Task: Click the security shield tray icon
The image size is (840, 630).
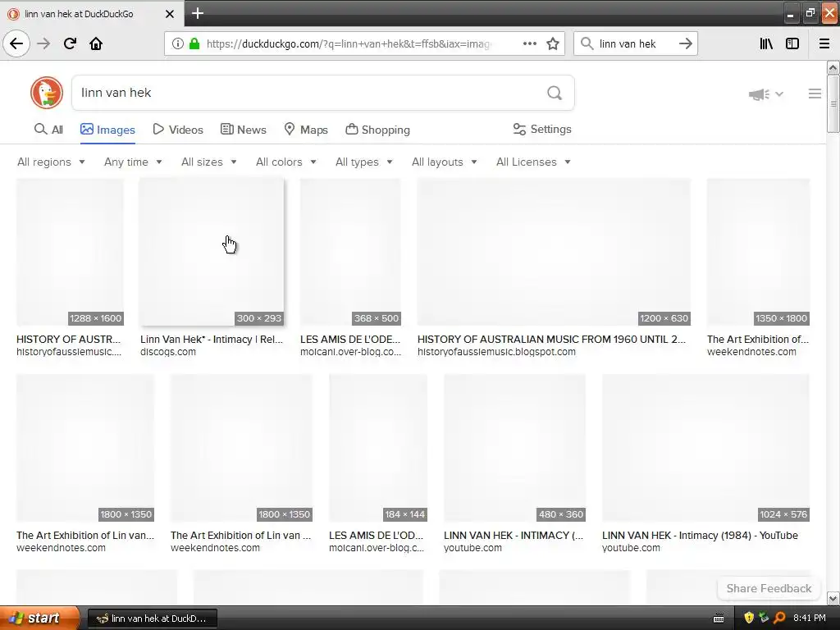Action: point(749,619)
